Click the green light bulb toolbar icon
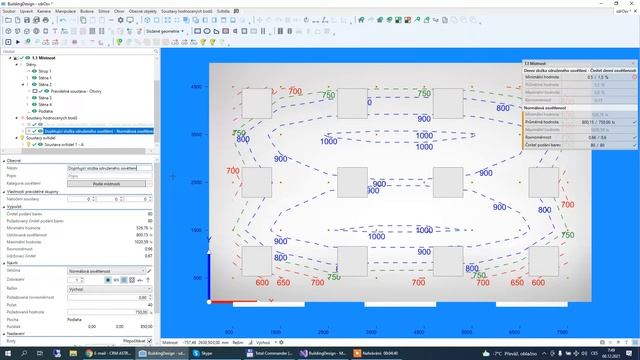This screenshot has width=640, height=360. pyautogui.click(x=119, y=42)
